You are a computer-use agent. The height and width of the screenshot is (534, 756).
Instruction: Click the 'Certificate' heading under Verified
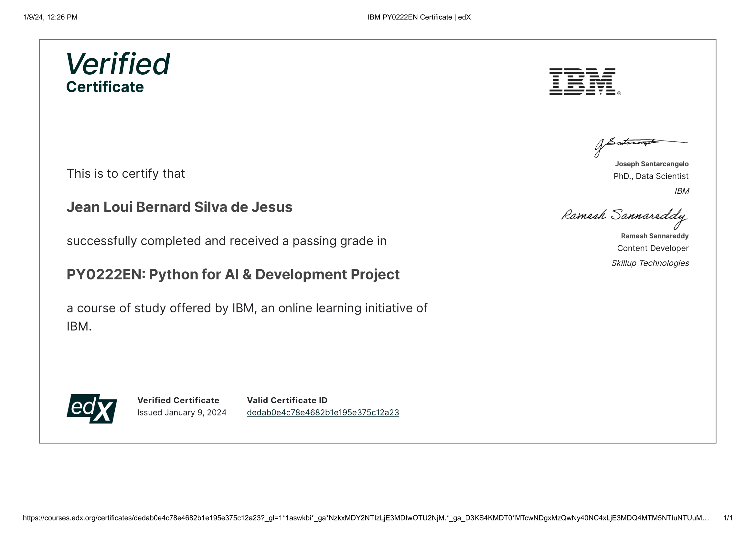105,87
